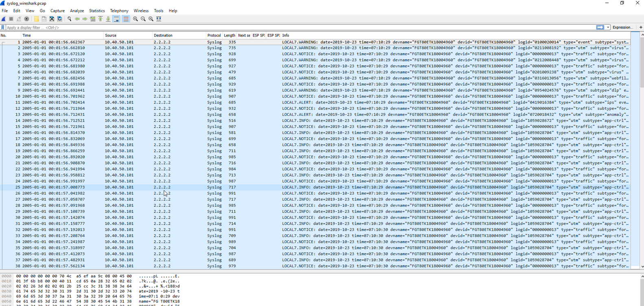Select packet 28 with time 00:01:57.091968

click(x=315, y=205)
